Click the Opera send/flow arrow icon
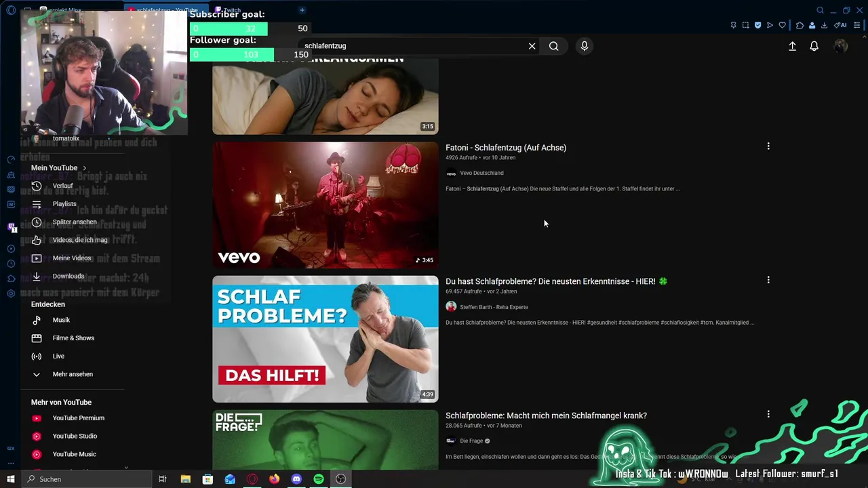 (x=770, y=25)
